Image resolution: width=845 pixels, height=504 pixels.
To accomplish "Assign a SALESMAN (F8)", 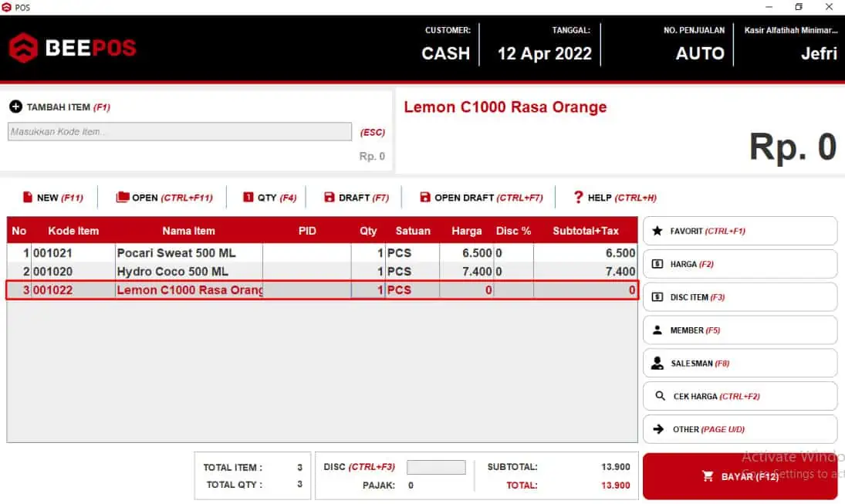I will tap(740, 364).
